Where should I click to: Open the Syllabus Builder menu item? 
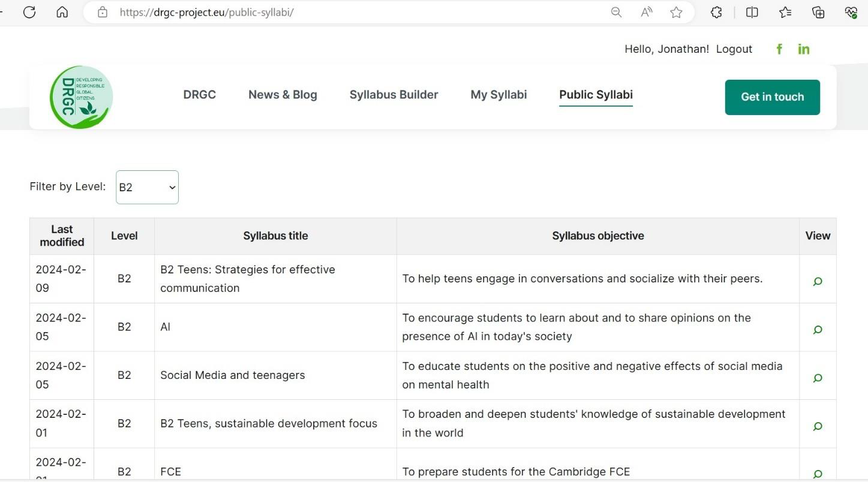[x=394, y=95]
